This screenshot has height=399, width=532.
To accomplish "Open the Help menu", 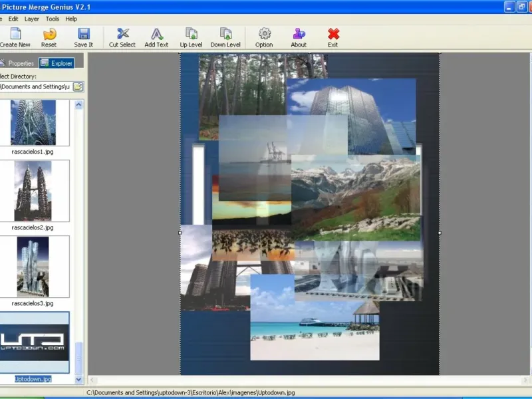I will [71, 19].
